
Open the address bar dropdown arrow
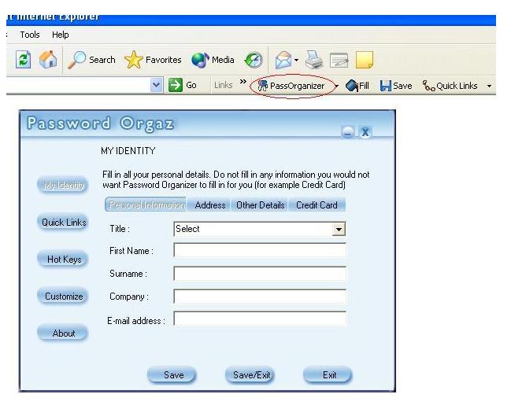pos(157,85)
